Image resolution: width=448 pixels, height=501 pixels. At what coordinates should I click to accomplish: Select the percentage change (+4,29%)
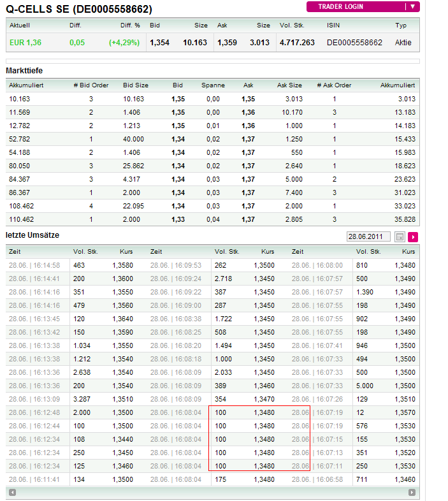[124, 43]
